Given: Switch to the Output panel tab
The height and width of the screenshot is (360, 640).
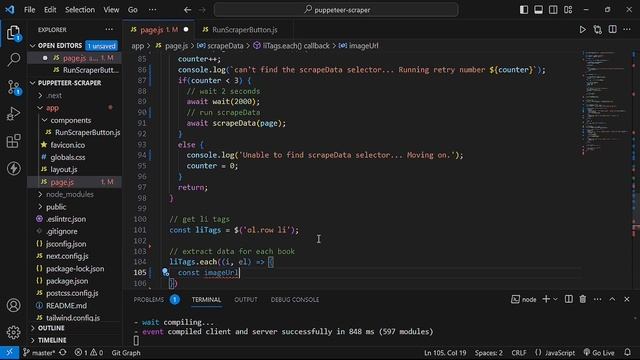Looking at the screenshot, I should point(246,300).
